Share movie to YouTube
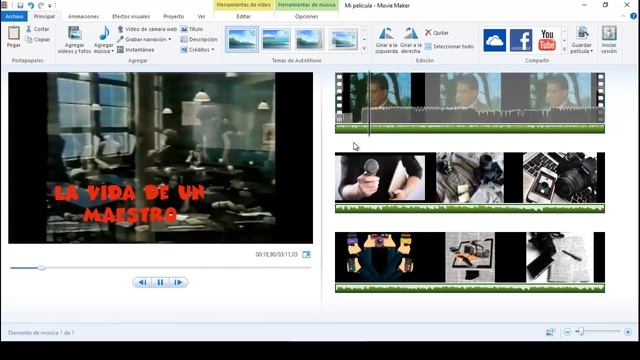The width and height of the screenshot is (640, 360). point(547,40)
